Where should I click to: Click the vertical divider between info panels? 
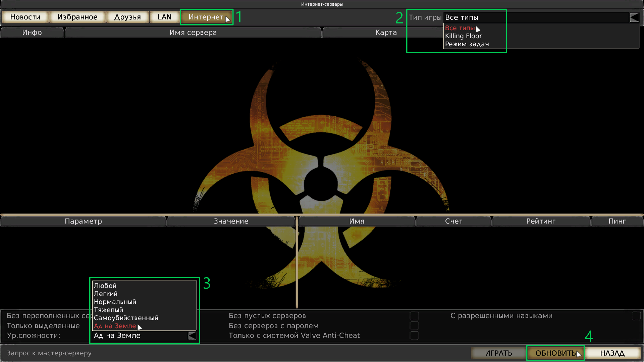tap(297, 261)
